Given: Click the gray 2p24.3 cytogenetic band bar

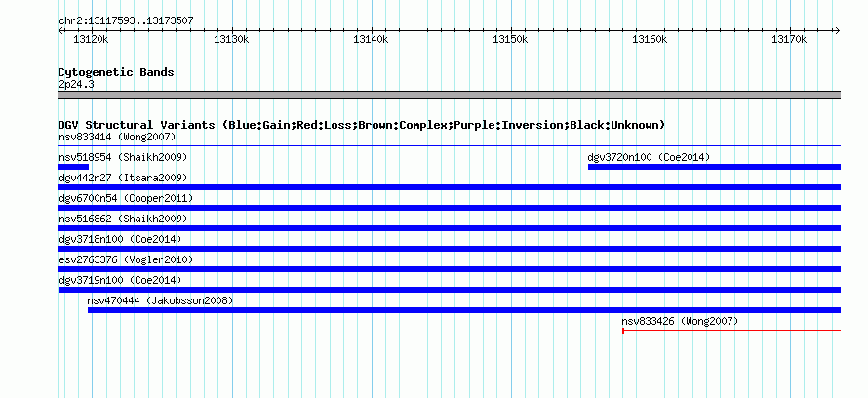Looking at the screenshot, I should click(449, 95).
